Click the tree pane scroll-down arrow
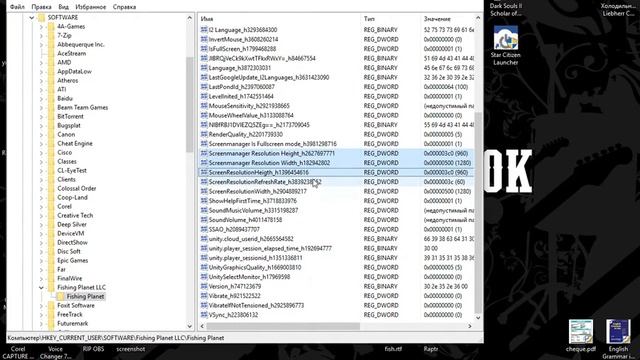This screenshot has height=360, width=640. pyautogui.click(x=189, y=326)
